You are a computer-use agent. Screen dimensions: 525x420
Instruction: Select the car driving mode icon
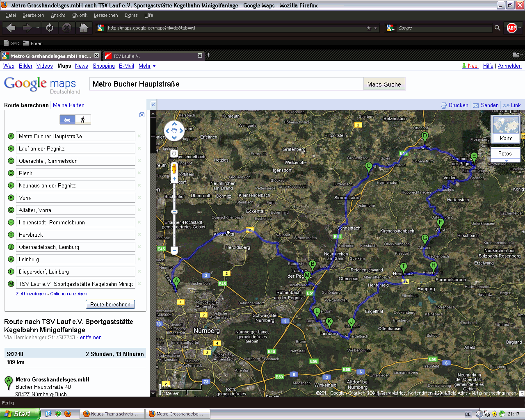(67, 119)
